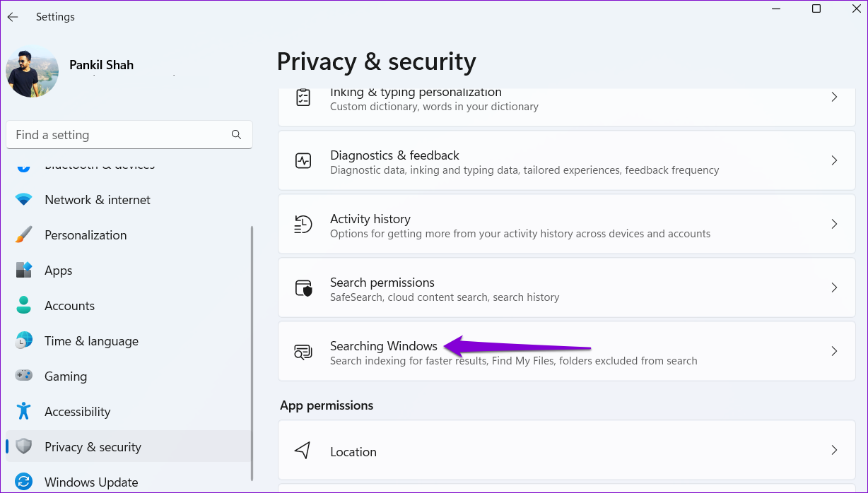868x493 pixels.
Task: Open Diagnostics & feedback page
Action: 567,161
